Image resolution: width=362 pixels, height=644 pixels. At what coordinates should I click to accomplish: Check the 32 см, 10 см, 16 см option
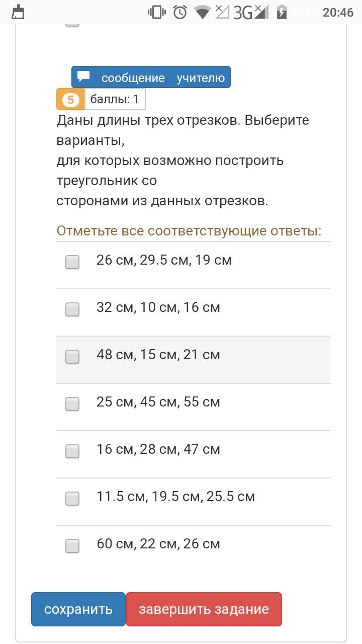[72, 309]
